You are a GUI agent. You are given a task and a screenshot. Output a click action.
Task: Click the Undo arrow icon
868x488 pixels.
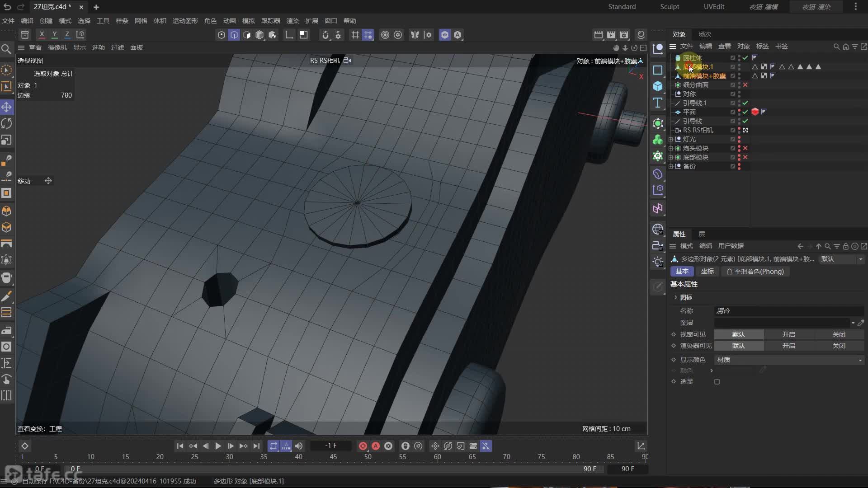7,7
